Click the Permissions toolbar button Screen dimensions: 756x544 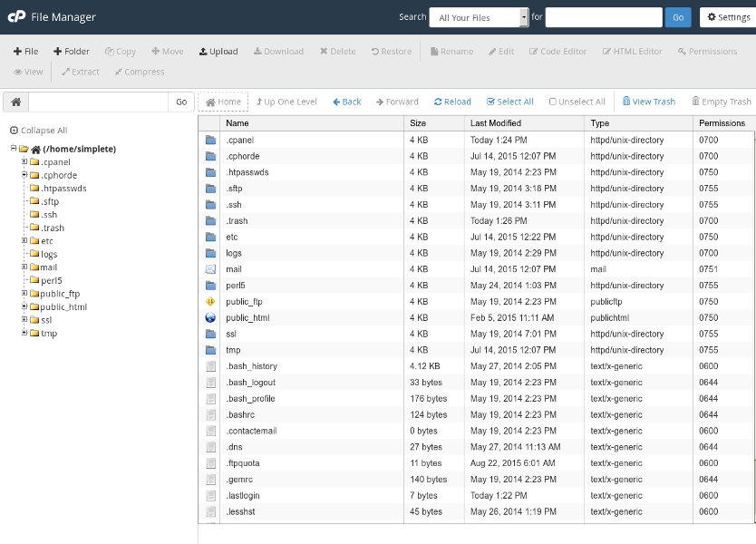point(707,51)
